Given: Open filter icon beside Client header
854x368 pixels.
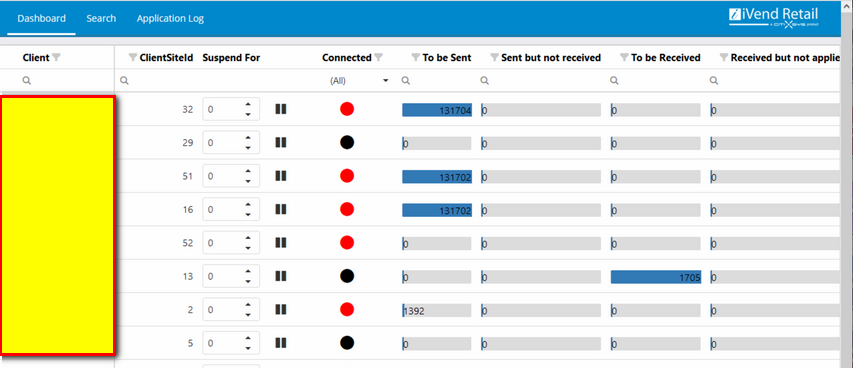Looking at the screenshot, I should (56, 58).
